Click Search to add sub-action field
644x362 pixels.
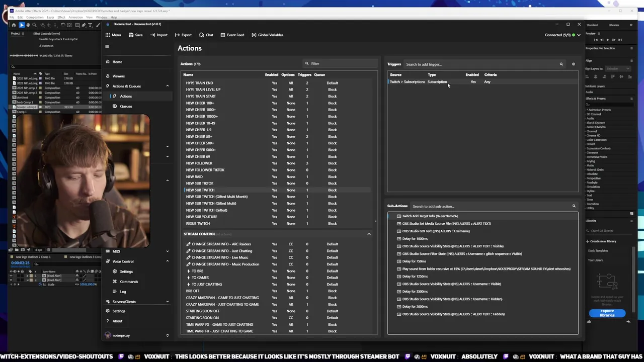click(490, 206)
